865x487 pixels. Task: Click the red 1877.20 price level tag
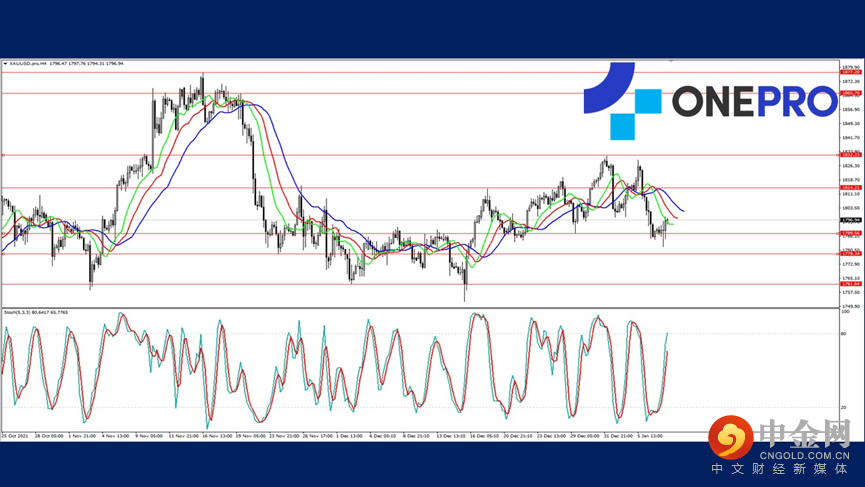pos(851,72)
